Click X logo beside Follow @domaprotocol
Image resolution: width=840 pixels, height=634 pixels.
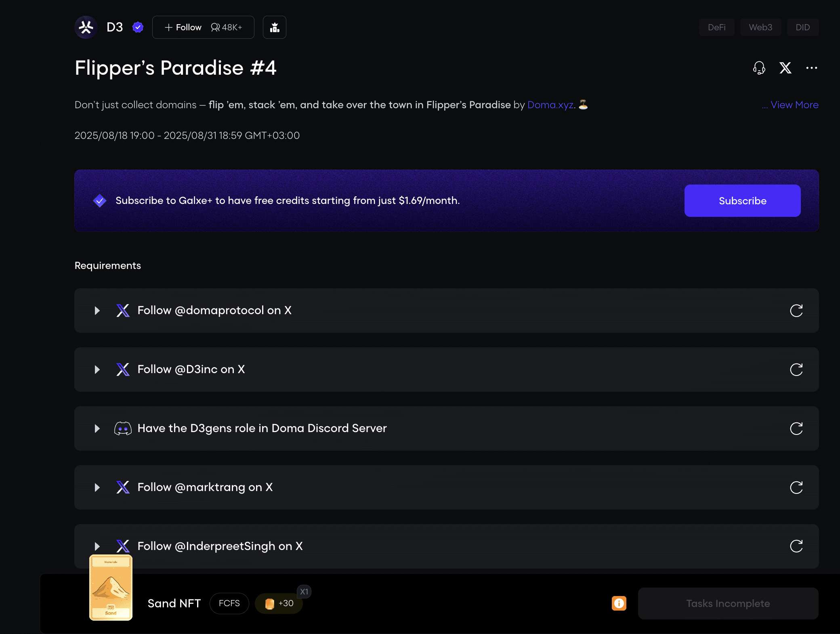123,311
